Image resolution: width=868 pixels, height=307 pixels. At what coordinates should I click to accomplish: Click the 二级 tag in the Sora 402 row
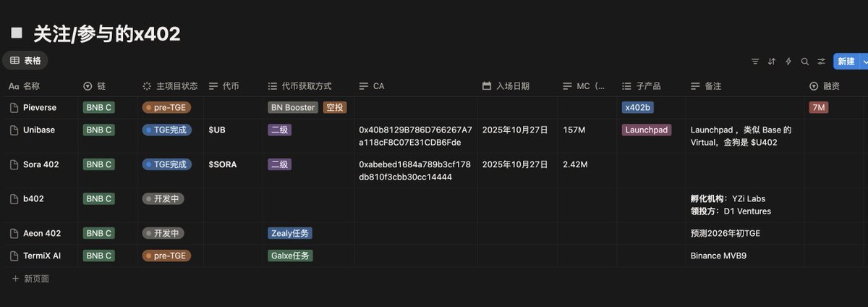click(279, 164)
